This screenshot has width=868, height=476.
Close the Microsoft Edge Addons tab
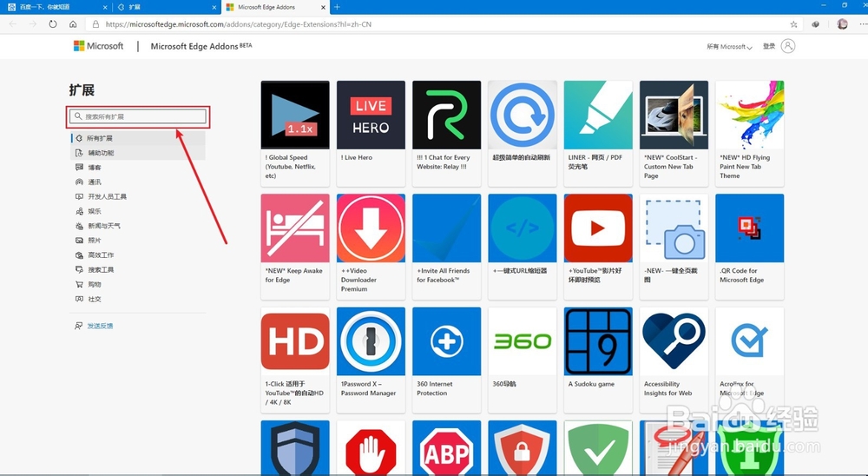point(324,7)
